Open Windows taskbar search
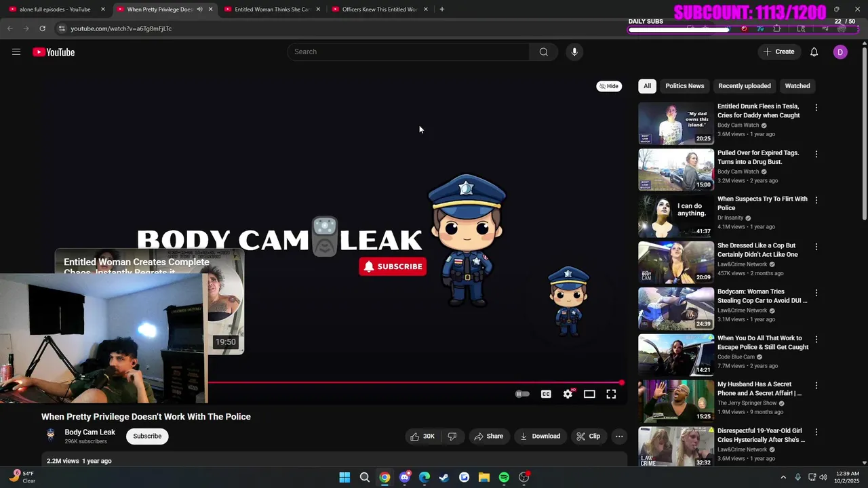868x488 pixels. pyautogui.click(x=364, y=477)
